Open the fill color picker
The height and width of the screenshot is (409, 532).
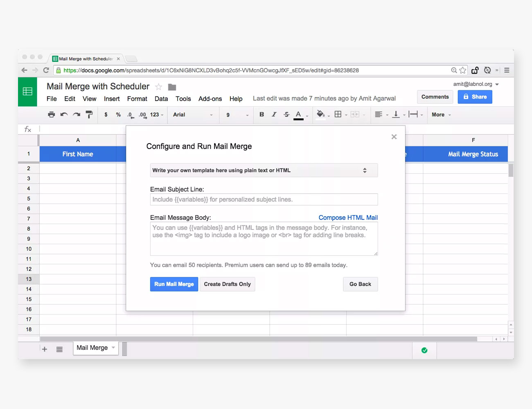[x=321, y=115]
